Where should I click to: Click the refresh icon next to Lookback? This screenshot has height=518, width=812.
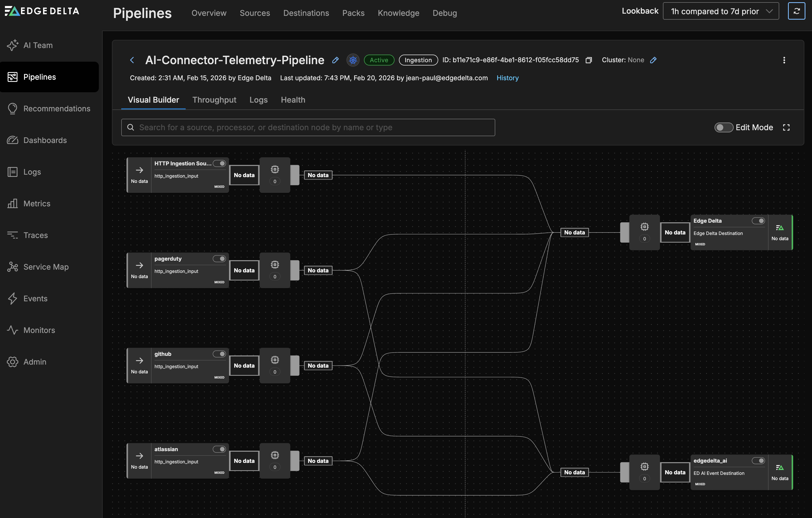[796, 11]
